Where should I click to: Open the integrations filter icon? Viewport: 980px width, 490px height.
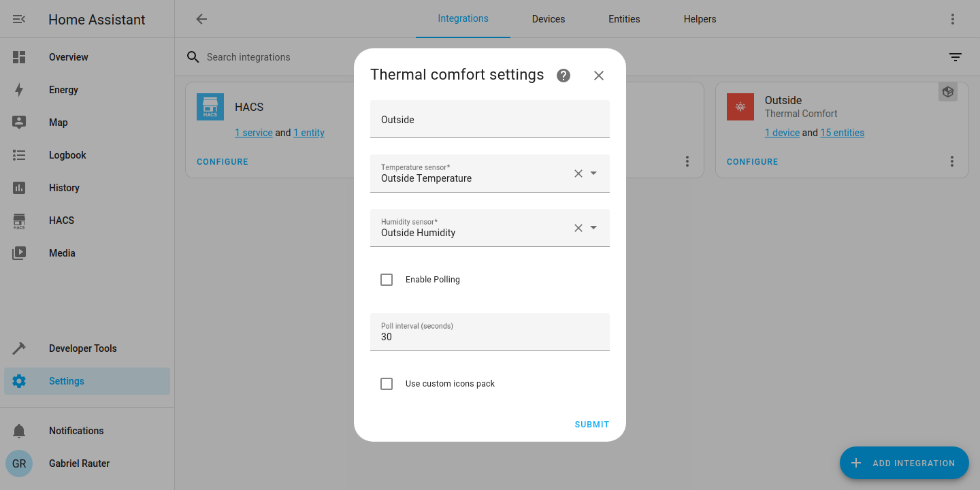coord(955,57)
